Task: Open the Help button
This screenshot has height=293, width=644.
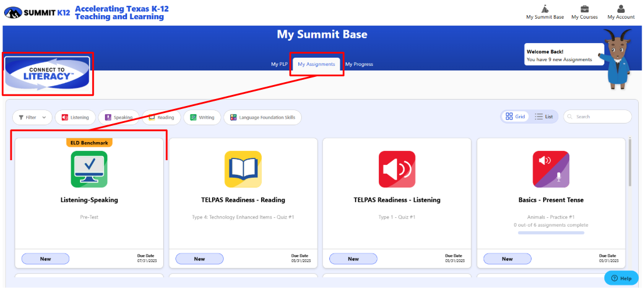Action: (621, 278)
